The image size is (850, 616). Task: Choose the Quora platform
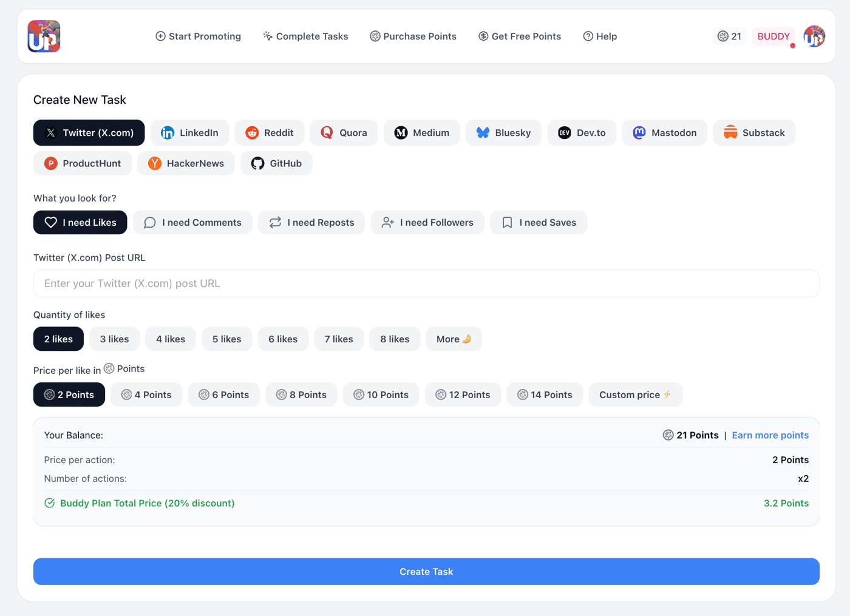click(x=344, y=133)
